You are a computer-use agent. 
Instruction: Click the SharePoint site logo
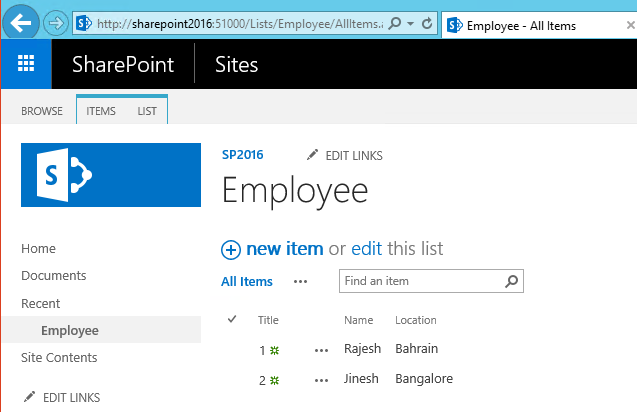pyautogui.click(x=111, y=174)
